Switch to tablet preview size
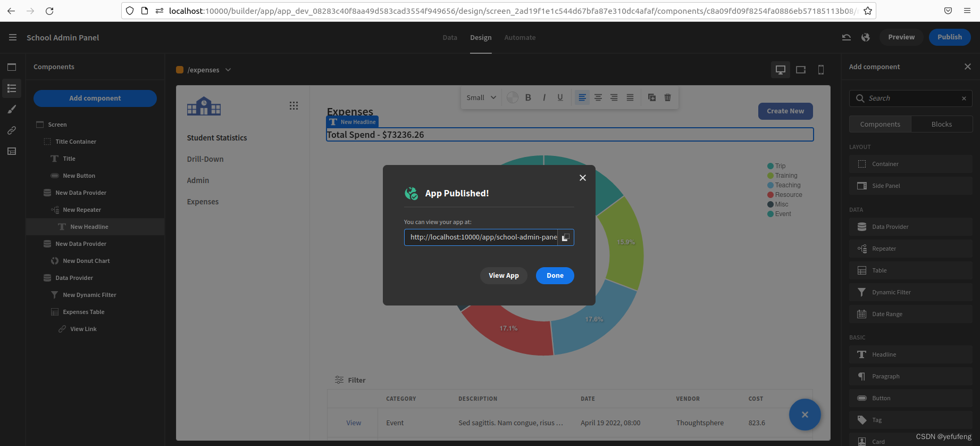980x446 pixels. [801, 70]
